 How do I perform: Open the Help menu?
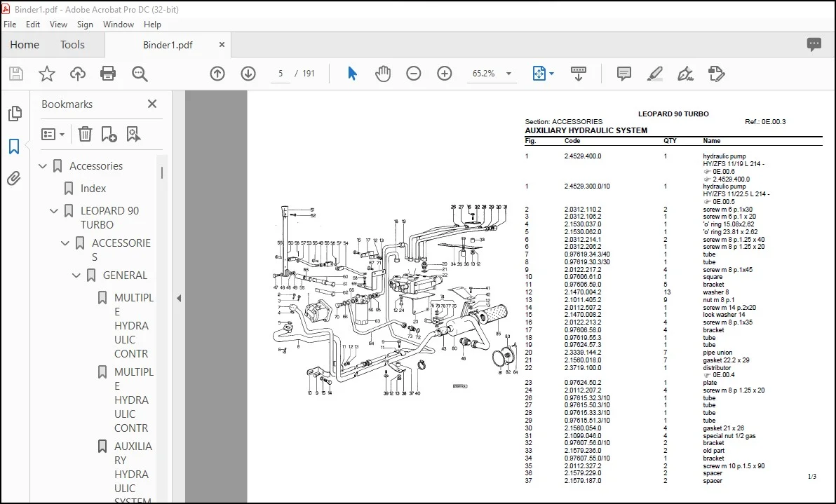[x=152, y=25]
